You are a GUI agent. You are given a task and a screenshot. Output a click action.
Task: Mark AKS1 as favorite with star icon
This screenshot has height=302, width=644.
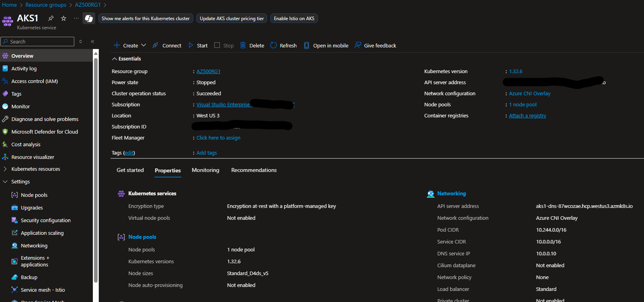pos(64,18)
